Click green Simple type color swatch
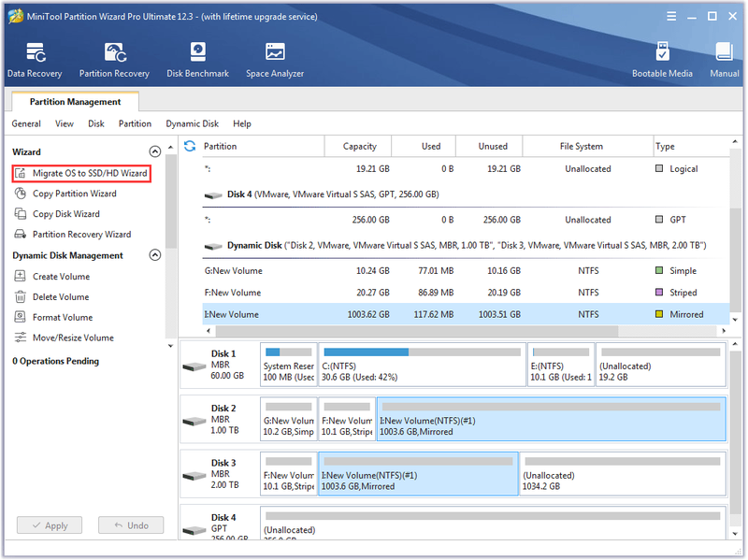748x560 pixels. coord(659,270)
